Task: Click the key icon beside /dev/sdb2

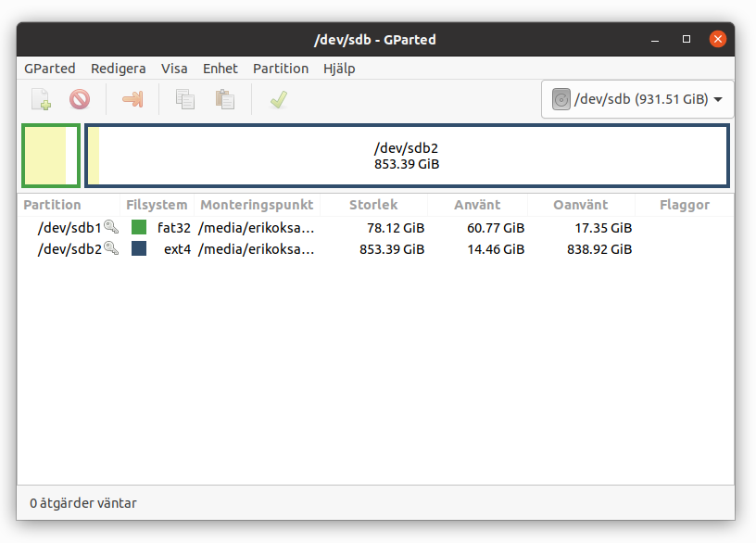Action: click(x=111, y=247)
